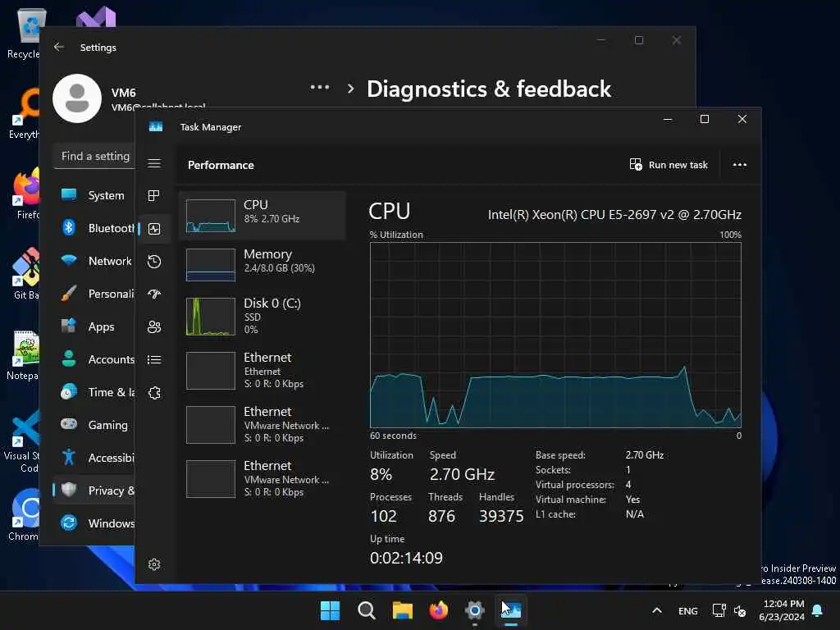This screenshot has width=840, height=630.
Task: Select first Ethernet adapter entry
Action: (x=262, y=370)
